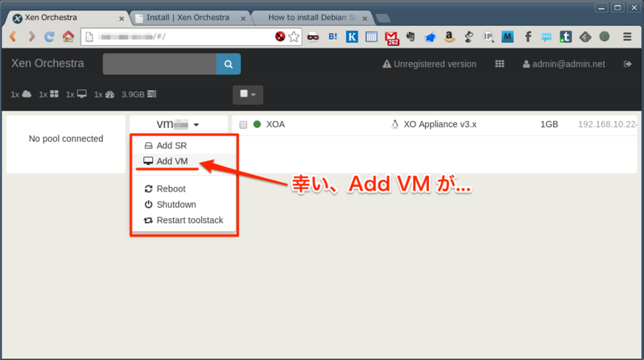Open Facebook f extension icon
The width and height of the screenshot is (644, 360).
(528, 36)
